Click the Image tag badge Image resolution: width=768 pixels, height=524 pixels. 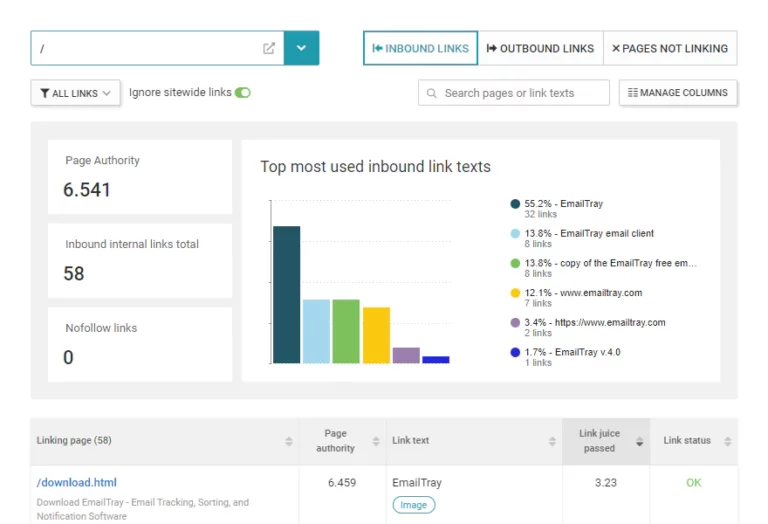[414, 505]
